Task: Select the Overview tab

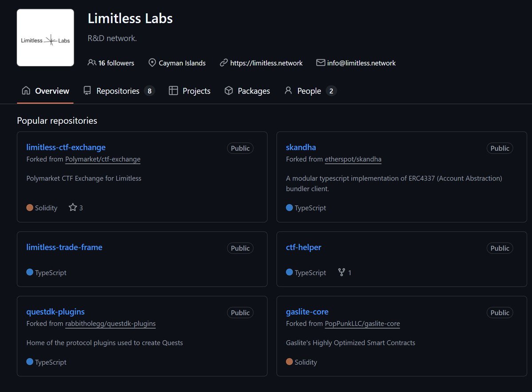Action: (x=45, y=91)
